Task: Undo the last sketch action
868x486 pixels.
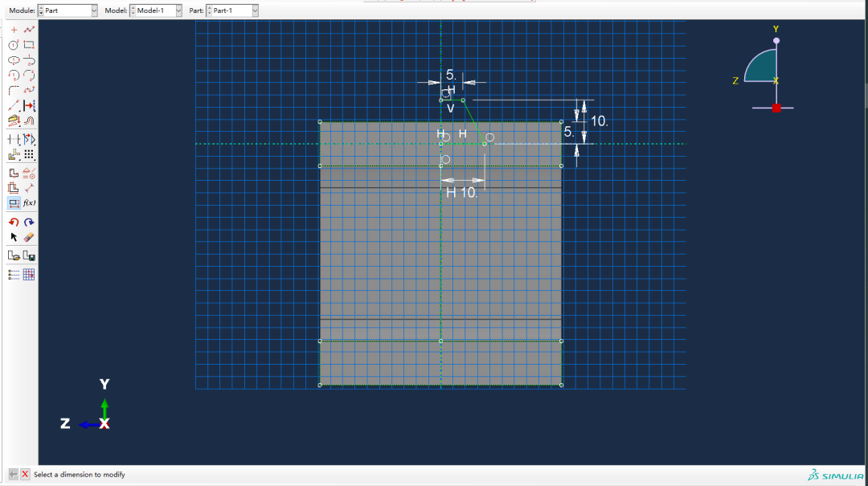Action: tap(14, 222)
